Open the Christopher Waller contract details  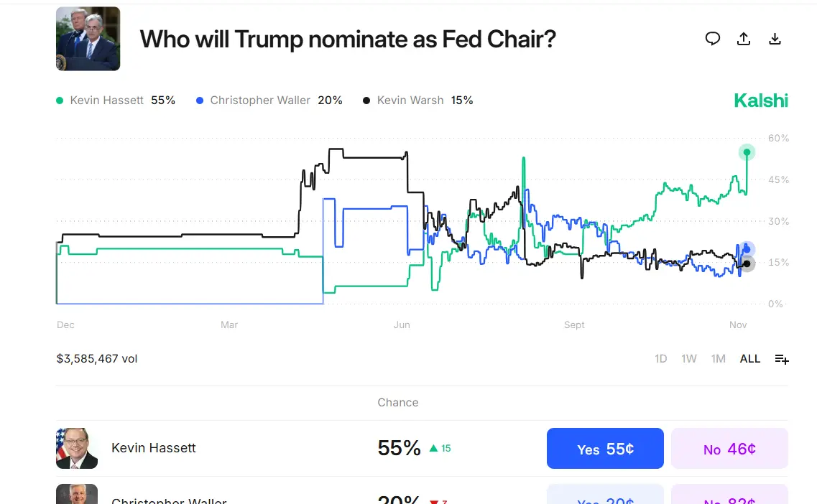coord(169,499)
